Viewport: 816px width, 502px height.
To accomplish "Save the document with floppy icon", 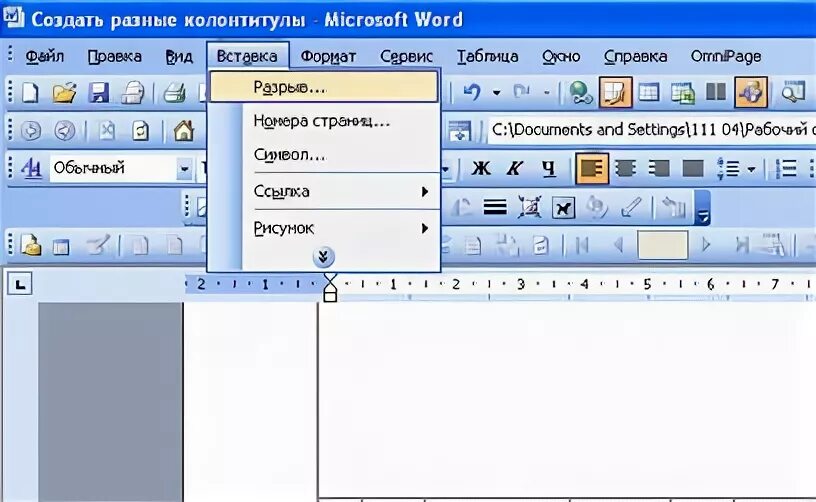I will pyautogui.click(x=99, y=93).
